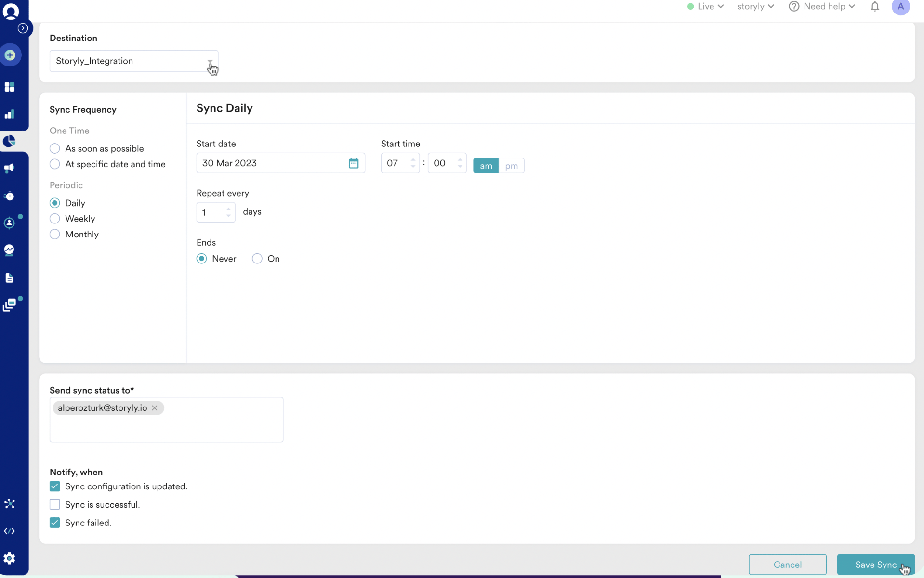Open the user target personalization icon
The image size is (924, 578).
[10, 223]
